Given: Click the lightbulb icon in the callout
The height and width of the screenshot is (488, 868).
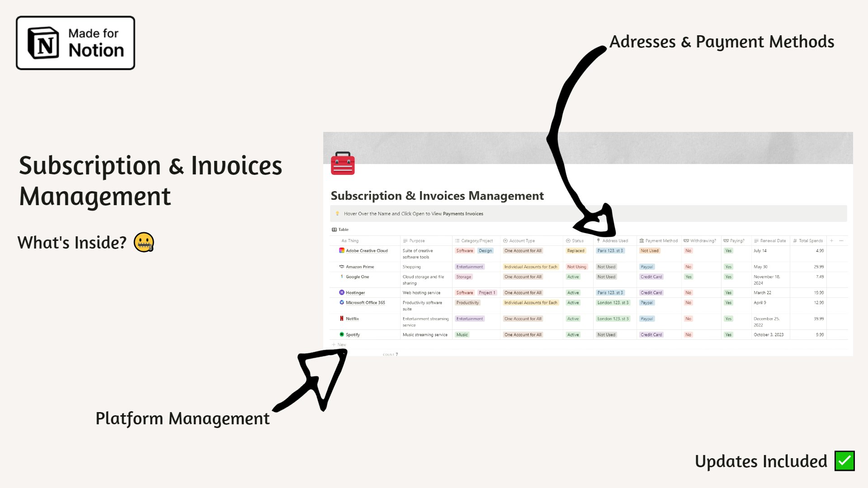Looking at the screenshot, I should [337, 213].
